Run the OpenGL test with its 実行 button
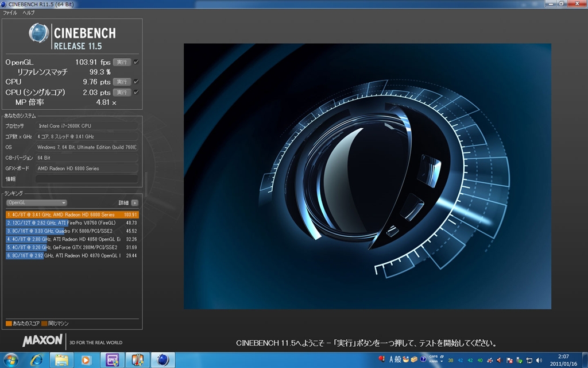Image resolution: width=588 pixels, height=368 pixels. tap(122, 62)
